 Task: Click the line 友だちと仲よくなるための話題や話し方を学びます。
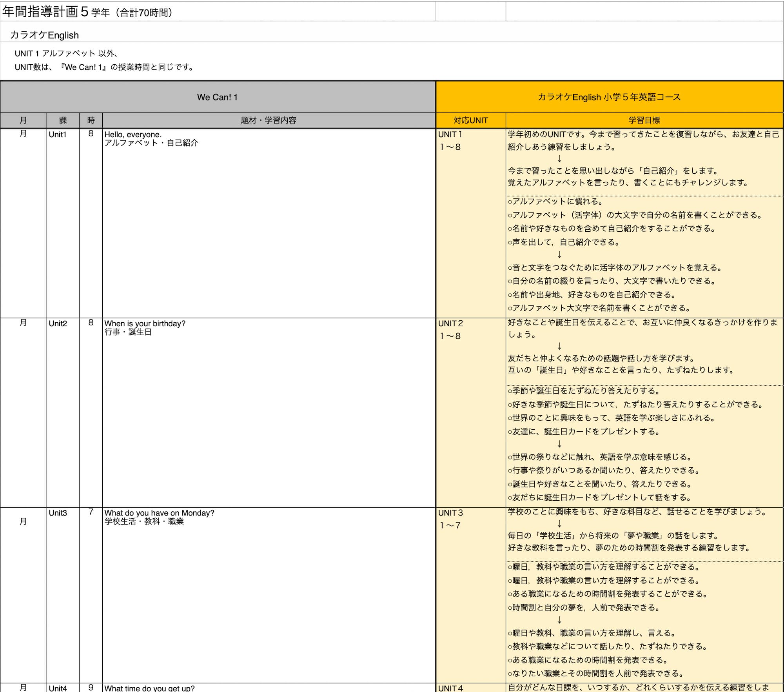tap(602, 358)
